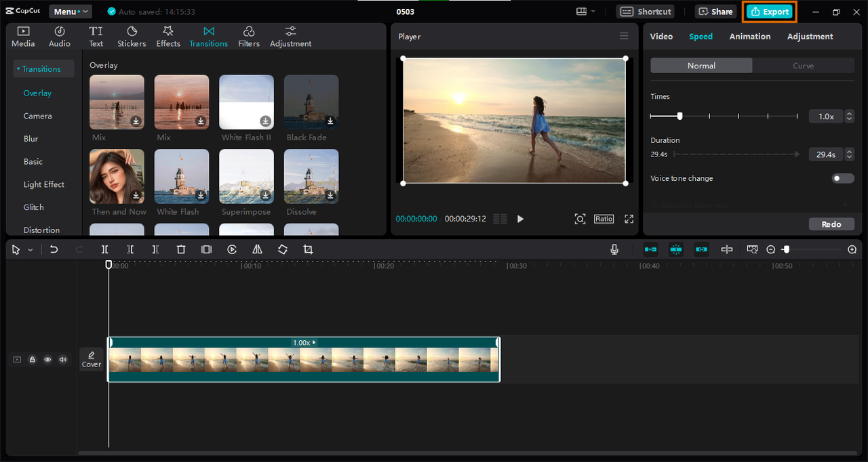Click the undo arrow in timeline toolbar

[x=54, y=249]
